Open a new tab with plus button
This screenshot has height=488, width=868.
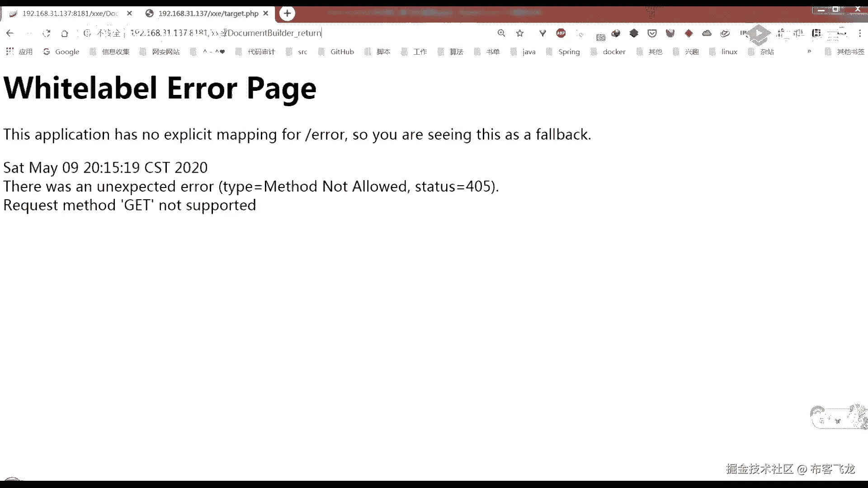point(287,14)
